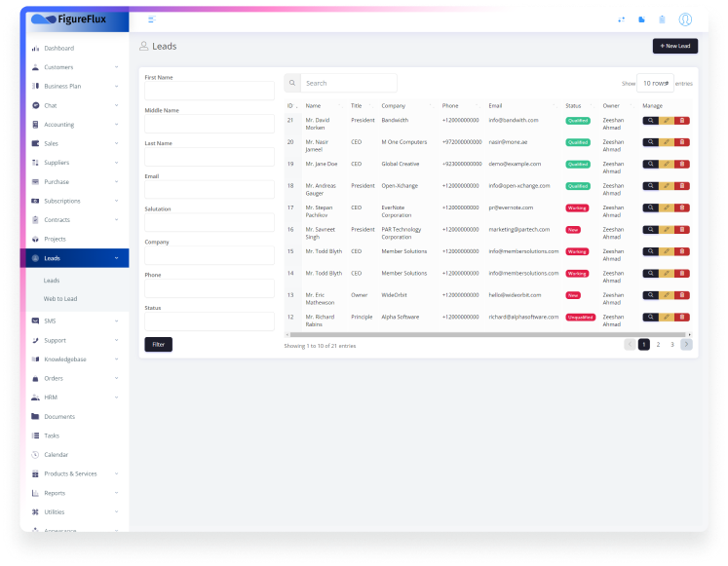Viewport: 728px width, 566px height.
Task: Click the New Lead button
Action: tap(675, 46)
